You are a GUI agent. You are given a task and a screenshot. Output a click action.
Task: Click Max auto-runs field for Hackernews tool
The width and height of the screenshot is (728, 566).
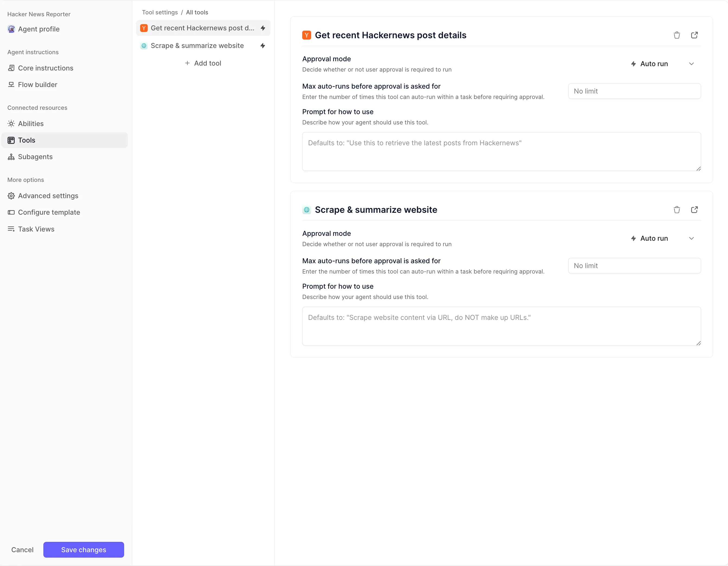pyautogui.click(x=634, y=91)
